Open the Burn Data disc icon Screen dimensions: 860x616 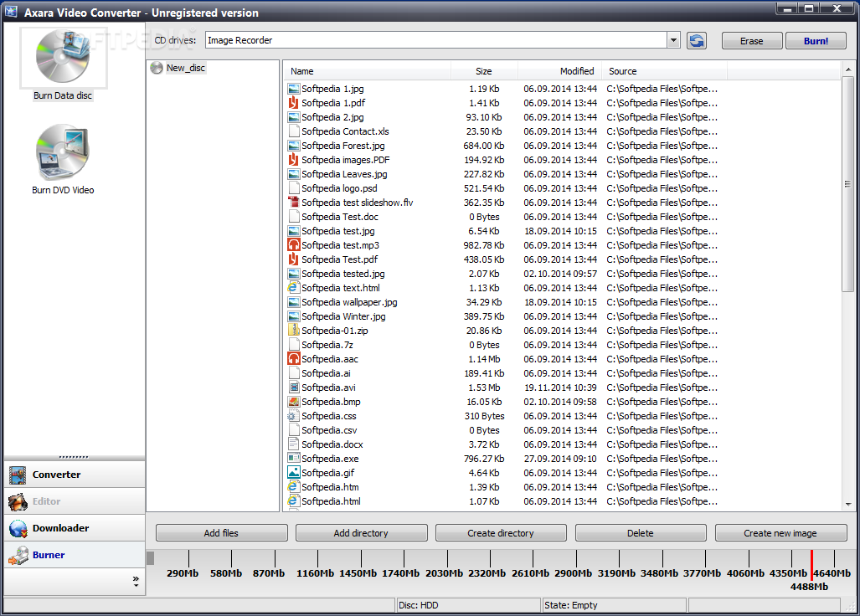[63, 58]
